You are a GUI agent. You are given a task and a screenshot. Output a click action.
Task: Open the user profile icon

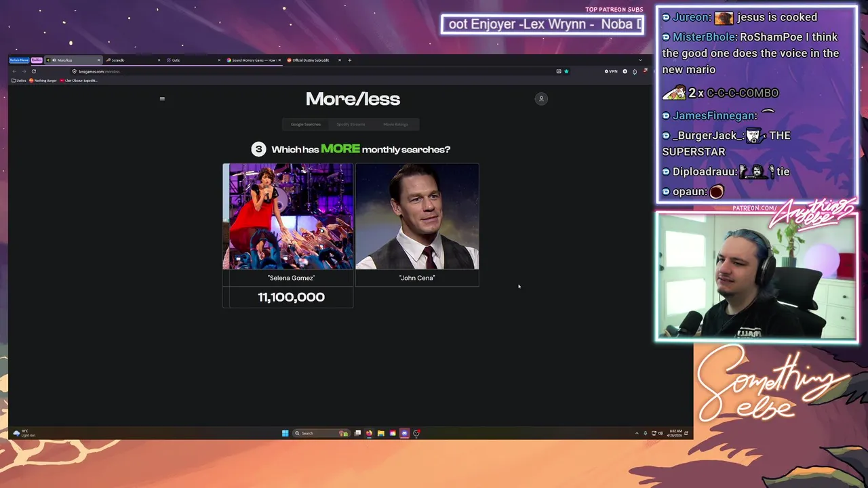pos(541,99)
